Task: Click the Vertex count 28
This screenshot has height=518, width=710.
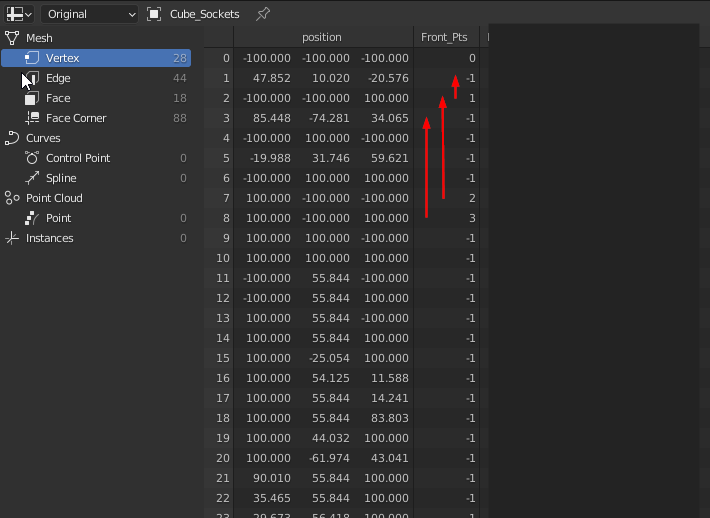Action: coord(180,58)
